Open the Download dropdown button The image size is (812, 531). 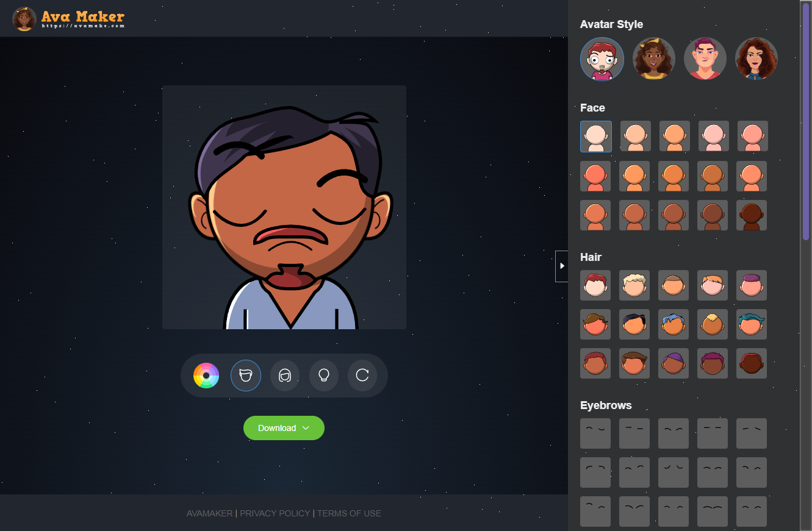tap(284, 428)
